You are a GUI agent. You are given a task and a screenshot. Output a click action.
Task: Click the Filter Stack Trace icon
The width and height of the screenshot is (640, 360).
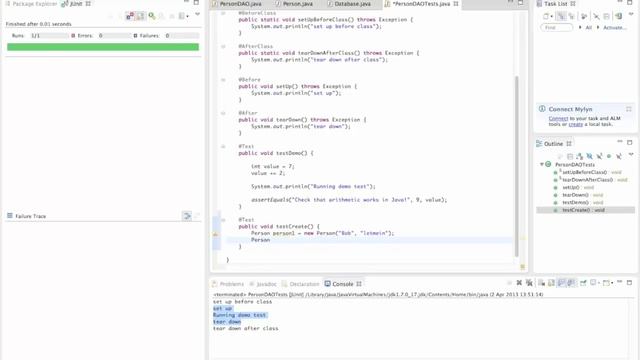[x=187, y=216]
